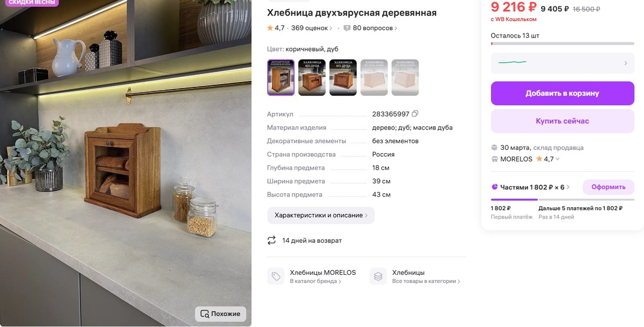Viewport: 644px width, 327px height.
Task: Open Характеристики и описание section
Action: point(321,215)
